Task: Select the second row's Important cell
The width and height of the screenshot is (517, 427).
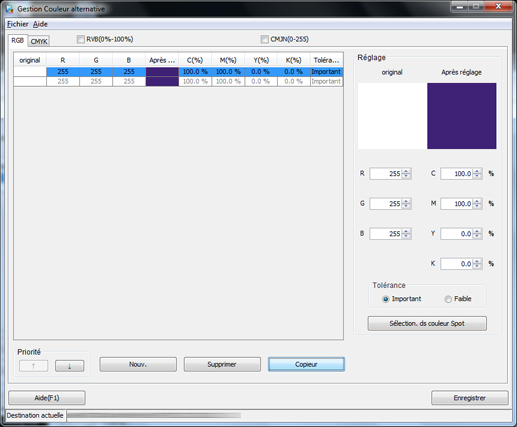Action: (x=326, y=81)
